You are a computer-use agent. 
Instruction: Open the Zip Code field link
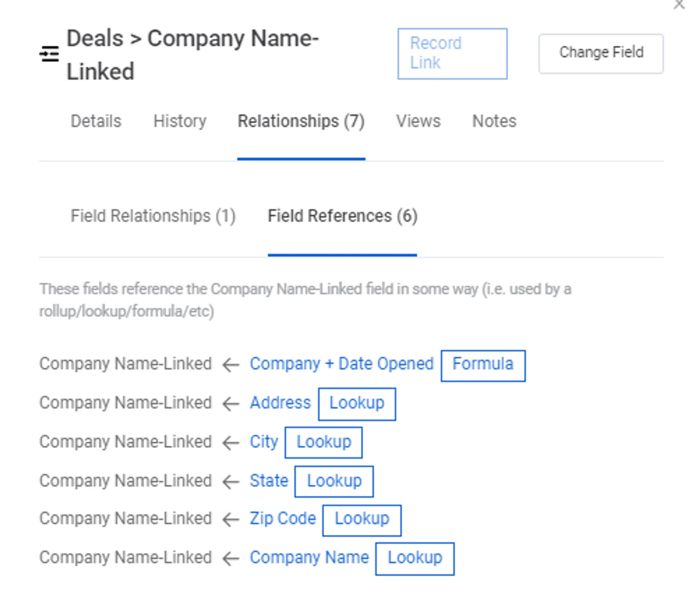pyautogui.click(x=283, y=519)
